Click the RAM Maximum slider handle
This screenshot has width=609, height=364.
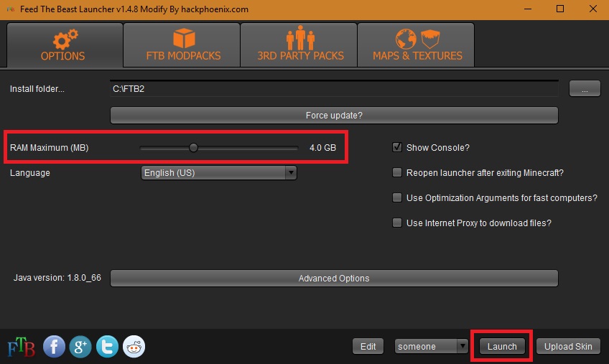click(193, 148)
